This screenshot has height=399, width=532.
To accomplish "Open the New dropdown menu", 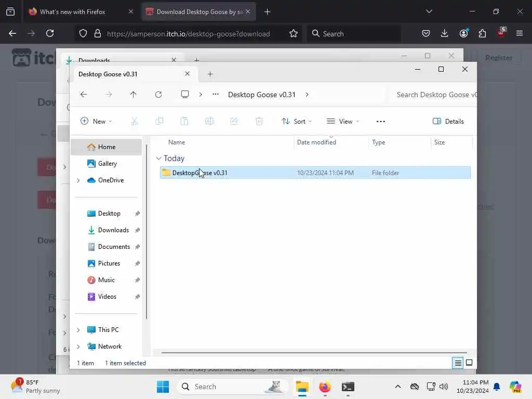I will (x=96, y=122).
